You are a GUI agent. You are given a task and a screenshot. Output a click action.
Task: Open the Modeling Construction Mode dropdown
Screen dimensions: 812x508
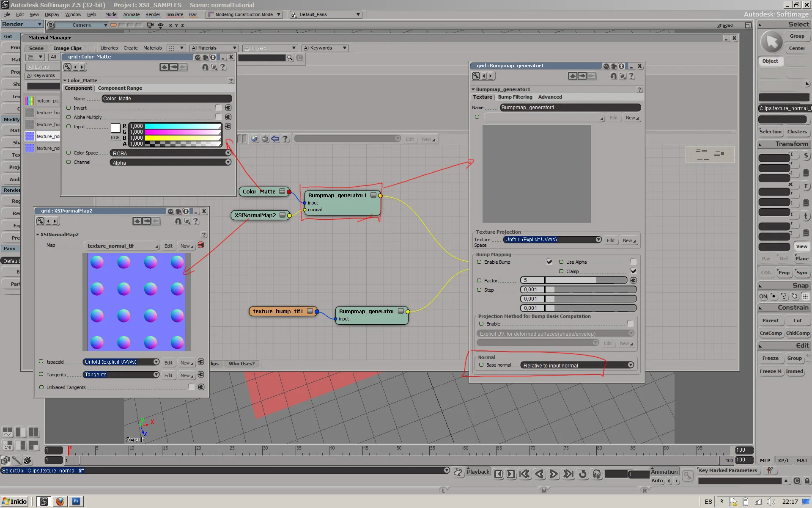(244, 14)
